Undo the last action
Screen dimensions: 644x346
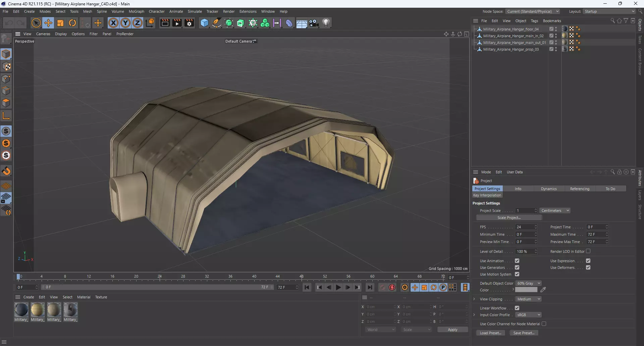[x=9, y=23]
